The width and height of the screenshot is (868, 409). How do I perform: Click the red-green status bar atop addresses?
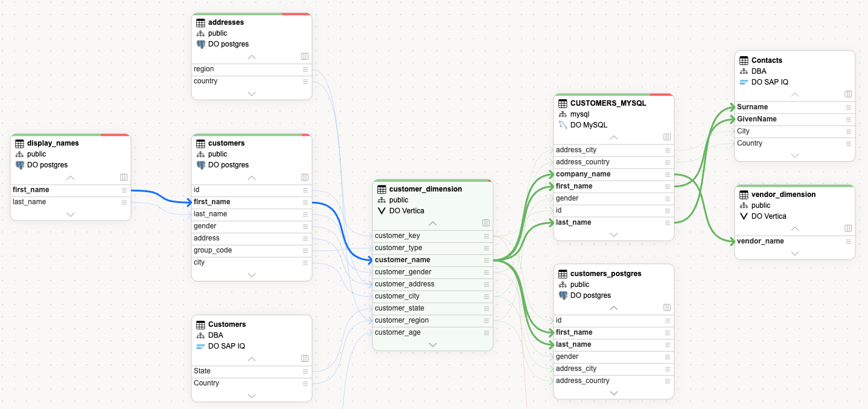[x=252, y=14]
